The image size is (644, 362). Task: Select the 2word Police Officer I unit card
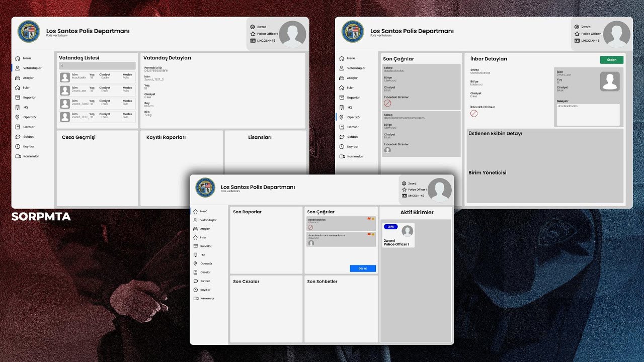click(398, 235)
